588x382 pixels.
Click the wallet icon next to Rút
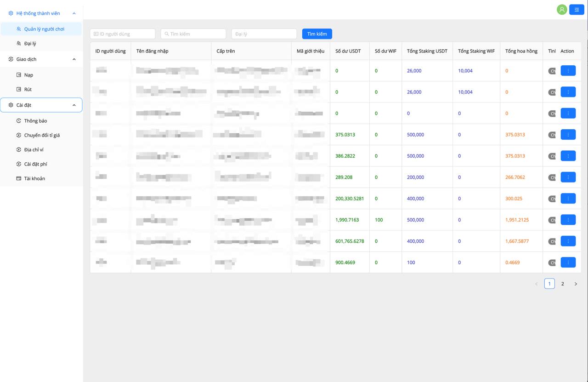tap(19, 89)
